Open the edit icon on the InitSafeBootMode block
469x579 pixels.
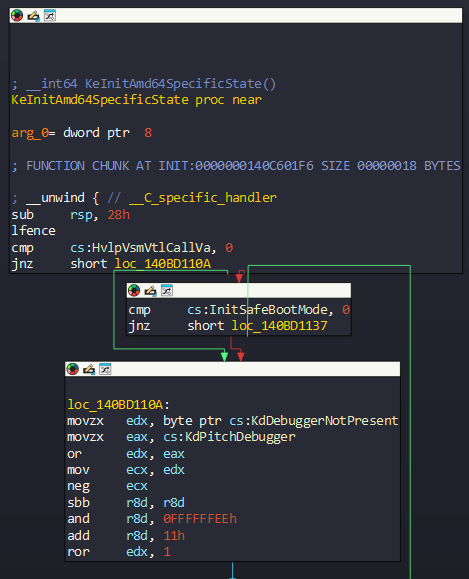pos(150,291)
